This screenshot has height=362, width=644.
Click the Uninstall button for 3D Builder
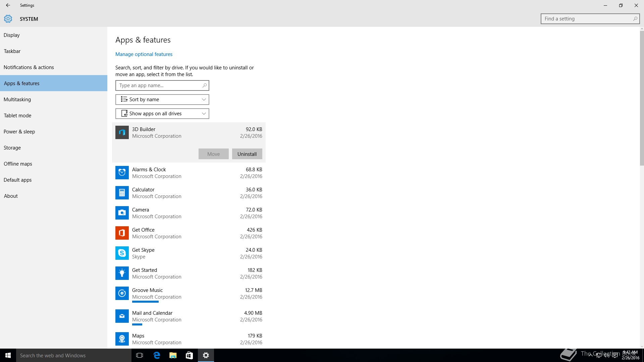pos(247,154)
